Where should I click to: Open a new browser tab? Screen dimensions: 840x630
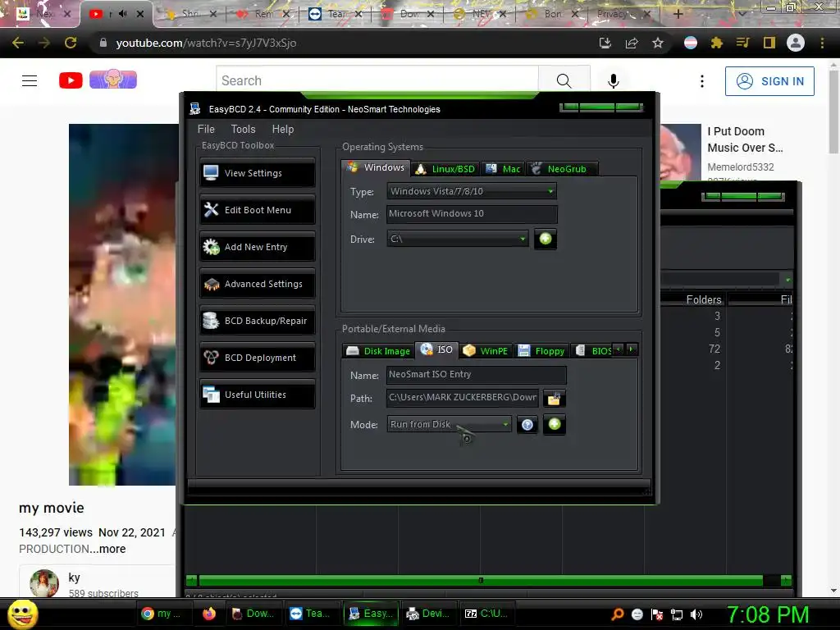click(x=678, y=14)
